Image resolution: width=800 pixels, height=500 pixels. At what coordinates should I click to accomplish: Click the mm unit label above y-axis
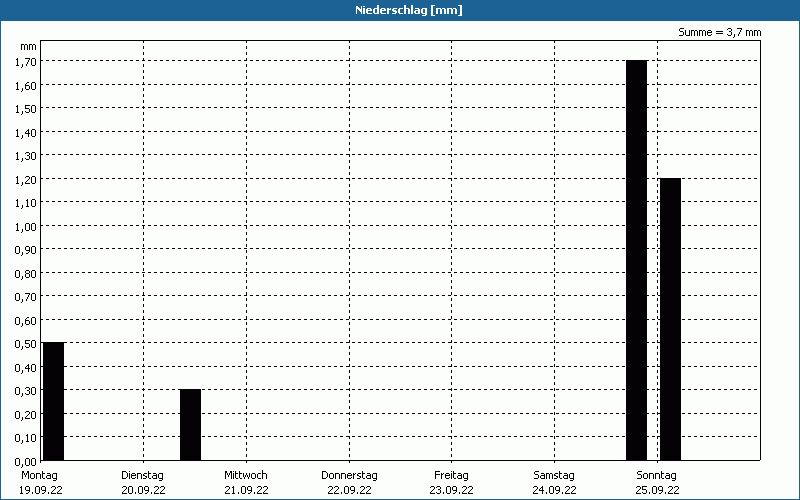click(x=29, y=46)
